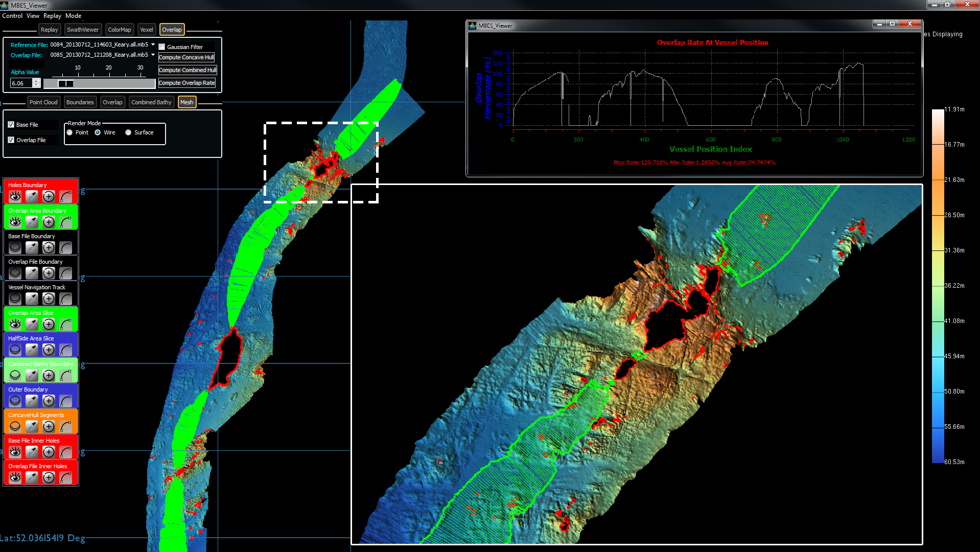Open eyedropper for ConcaveHull Segments
The width and height of the screenshot is (980, 552).
tap(32, 427)
